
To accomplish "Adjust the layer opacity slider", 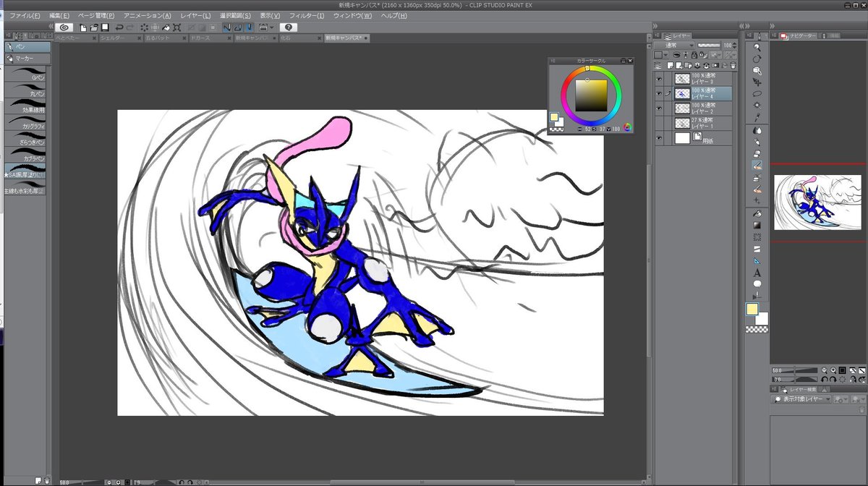I will 708,45.
